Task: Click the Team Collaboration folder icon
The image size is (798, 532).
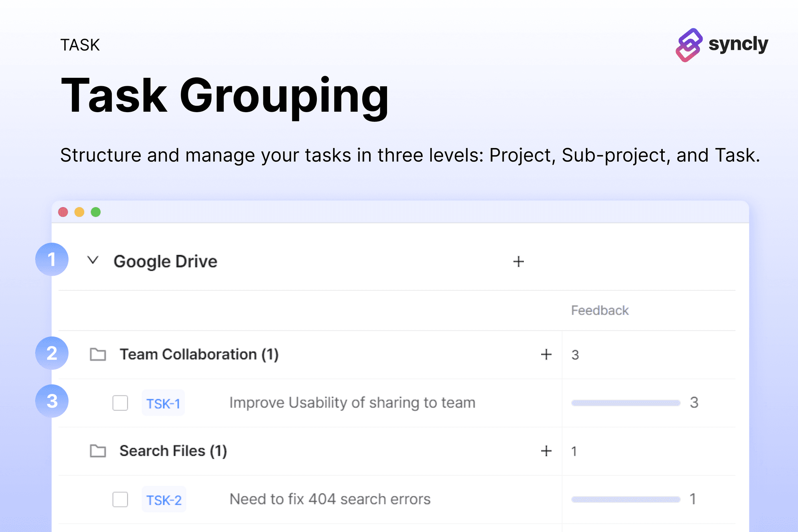Action: pyautogui.click(x=98, y=354)
